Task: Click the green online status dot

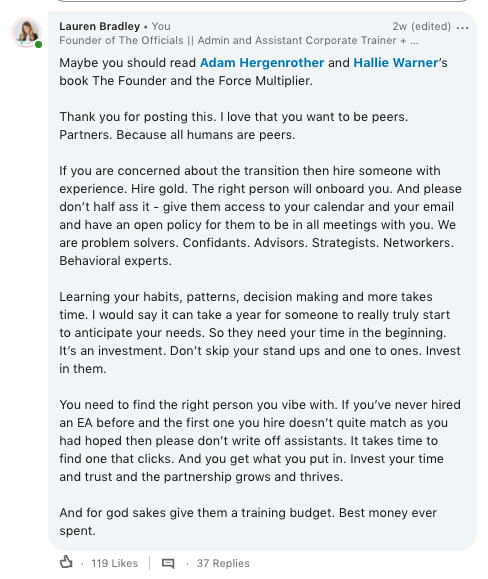Action: 38,45
